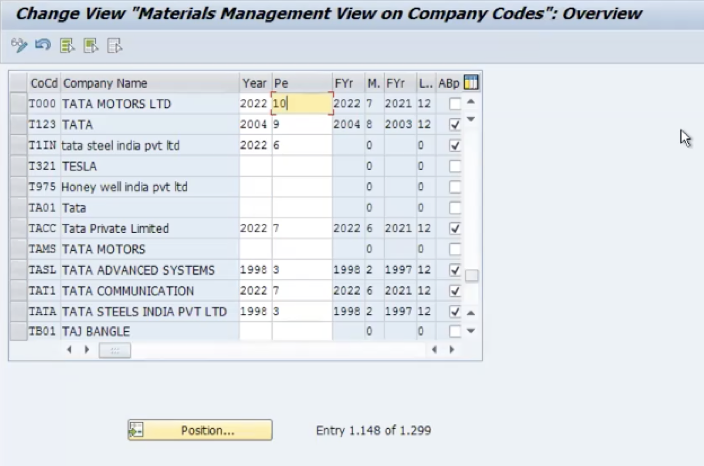Click the lower vertical page up arrow
The image size is (704, 466).
click(x=471, y=313)
